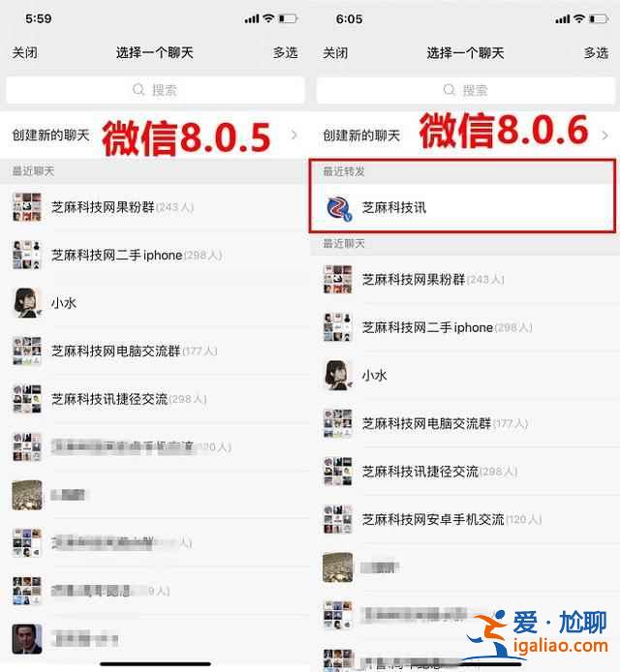This screenshot has width=620, height=672.
Task: Expand 创建新的聊天 chevron in right panel
Action: (x=605, y=136)
